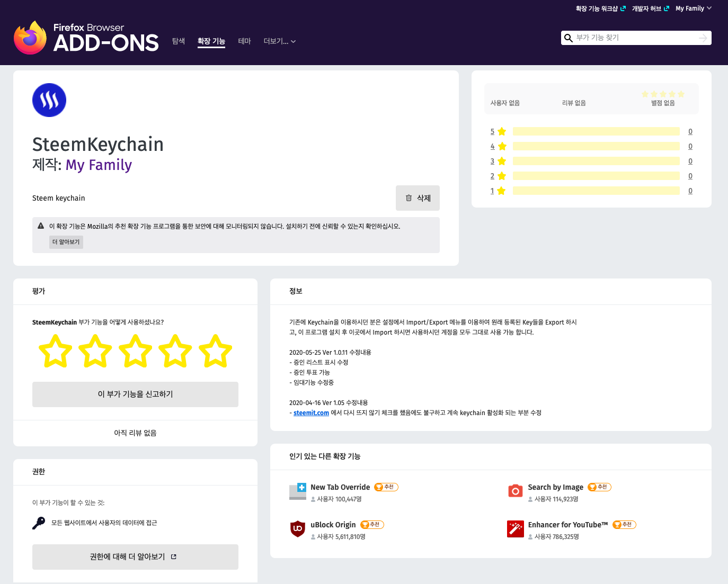Click the 더 알아보기 button in warning
Image resolution: width=728 pixels, height=584 pixels.
66,242
